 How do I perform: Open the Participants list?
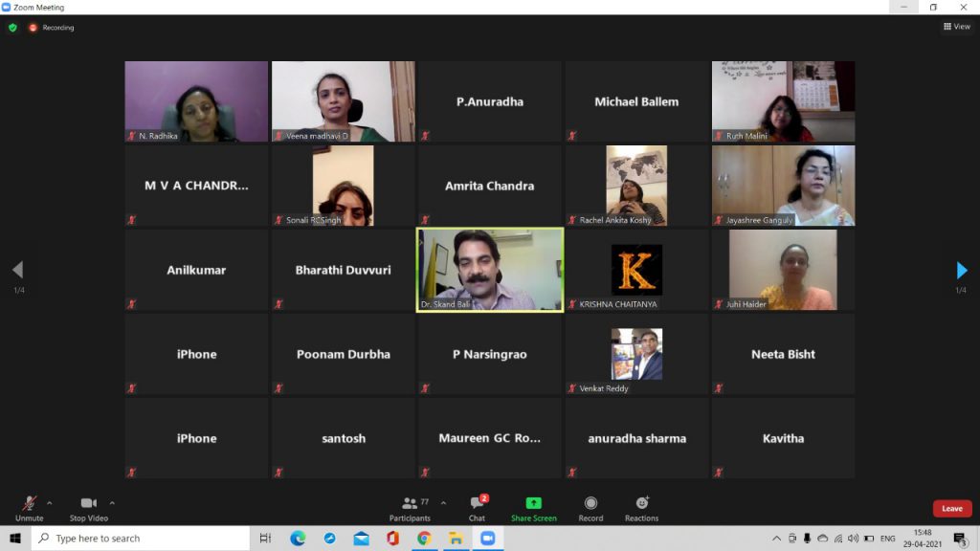410,507
